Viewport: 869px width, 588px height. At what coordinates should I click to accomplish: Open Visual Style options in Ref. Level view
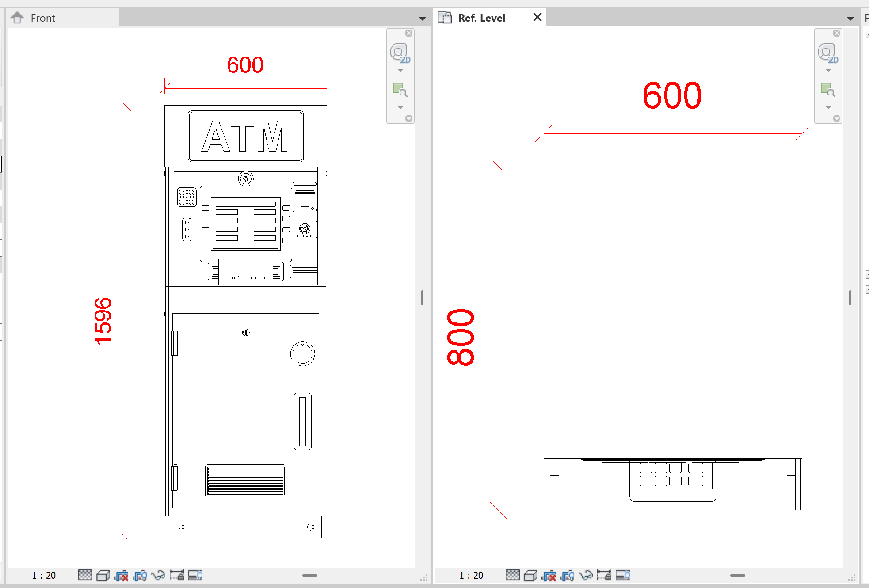(x=530, y=575)
